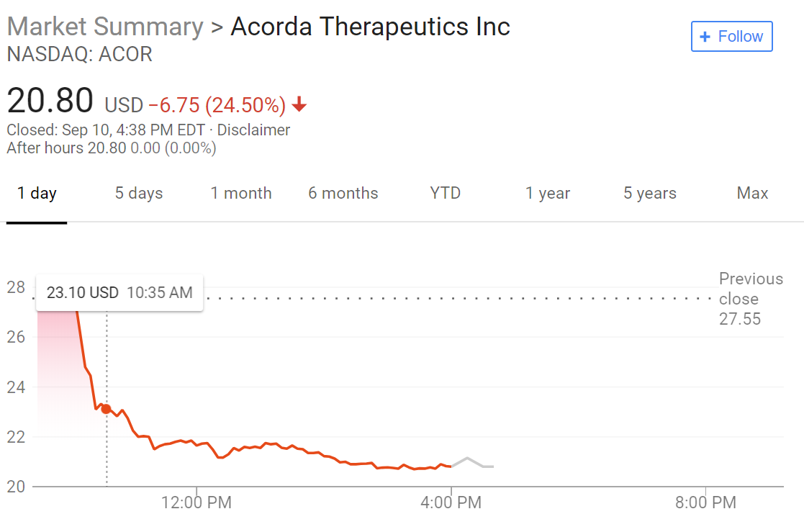Switch to the 5 days tab

point(139,193)
